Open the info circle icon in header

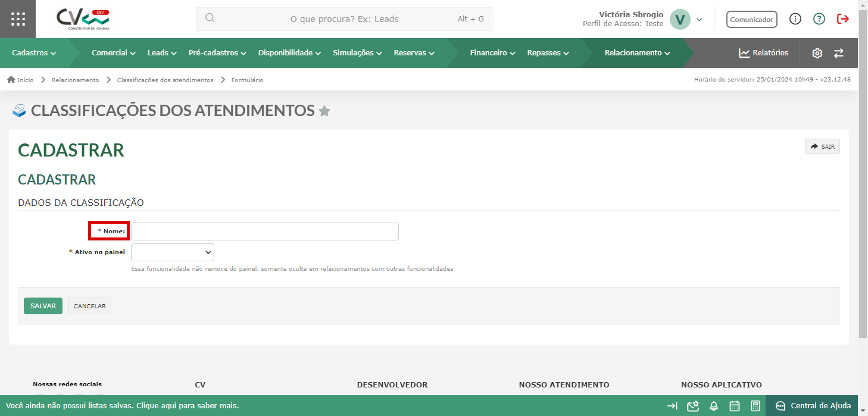(795, 19)
